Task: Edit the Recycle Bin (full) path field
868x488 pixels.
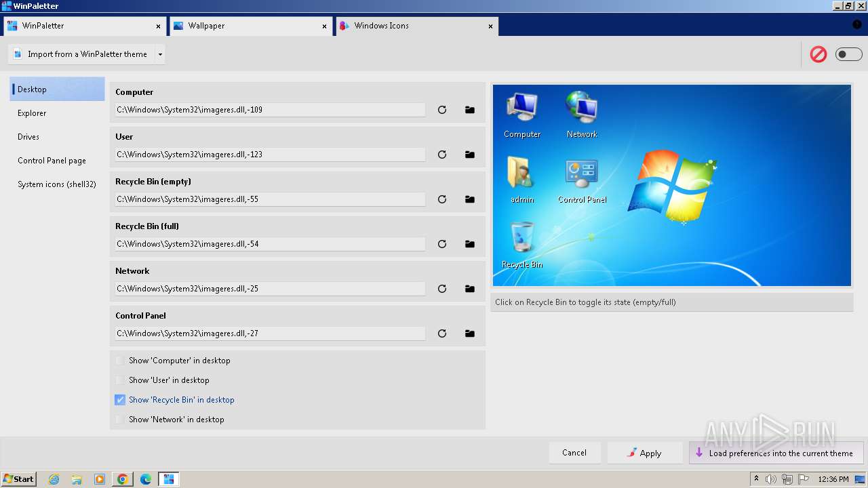Action: coord(270,244)
